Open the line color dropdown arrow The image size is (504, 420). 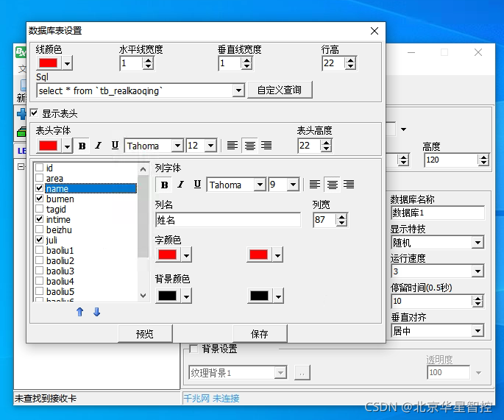point(67,63)
